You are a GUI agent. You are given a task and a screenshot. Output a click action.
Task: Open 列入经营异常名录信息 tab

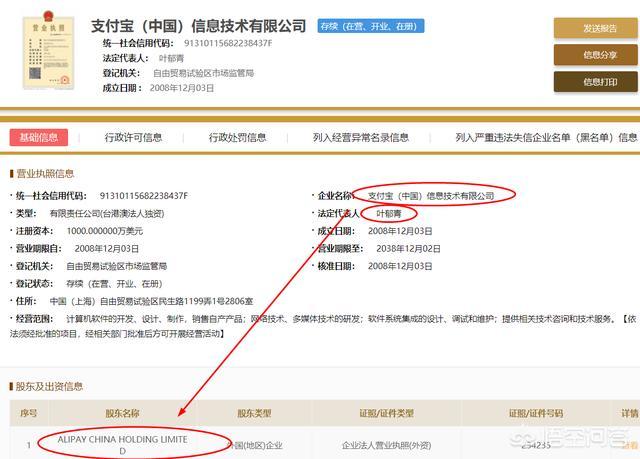[361, 137]
